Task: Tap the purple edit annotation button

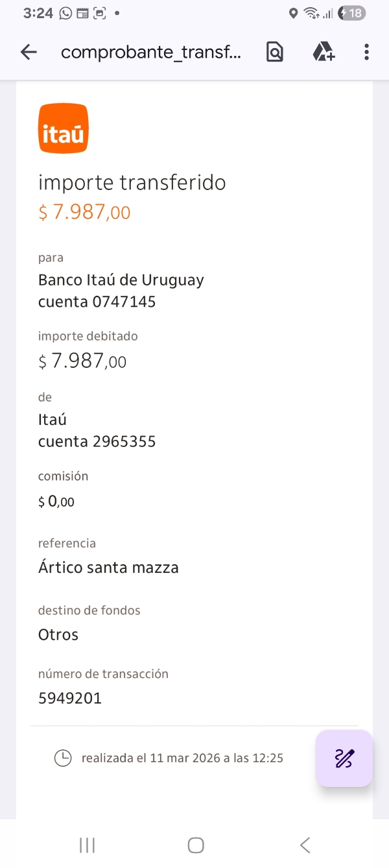Action: tap(344, 758)
